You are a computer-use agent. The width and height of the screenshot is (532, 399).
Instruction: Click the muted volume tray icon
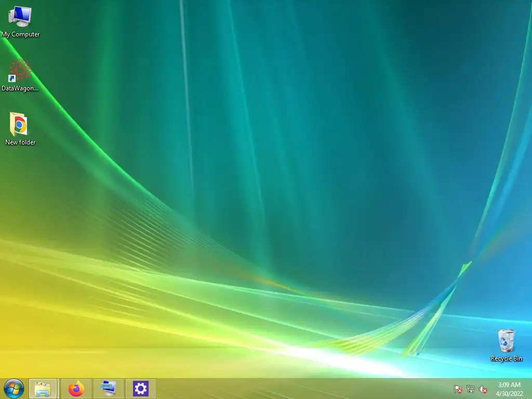click(x=483, y=390)
